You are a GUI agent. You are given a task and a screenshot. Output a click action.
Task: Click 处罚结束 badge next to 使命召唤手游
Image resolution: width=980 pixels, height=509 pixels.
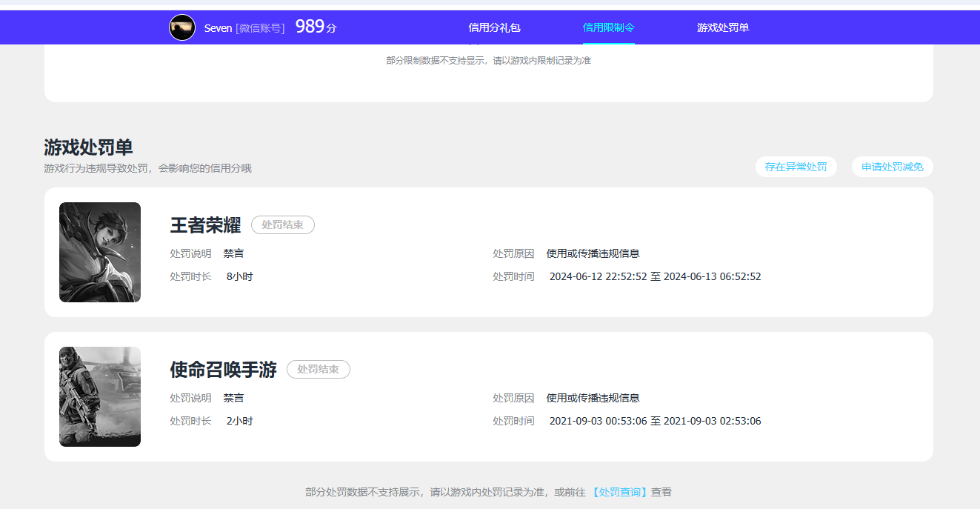click(x=319, y=369)
